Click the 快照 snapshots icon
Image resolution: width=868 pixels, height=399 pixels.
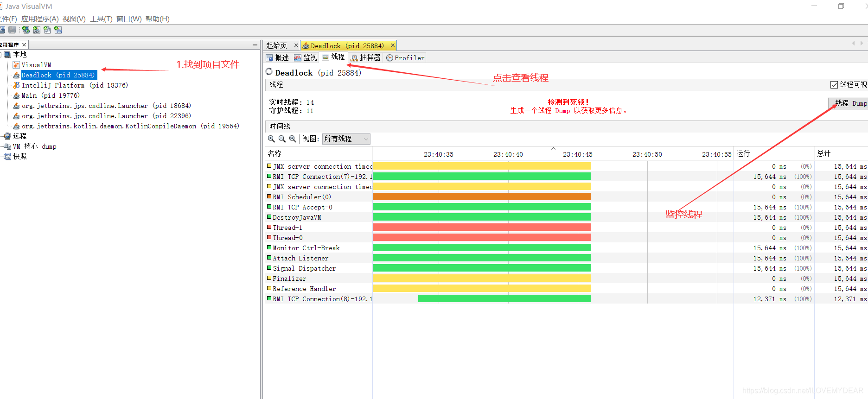pos(7,157)
